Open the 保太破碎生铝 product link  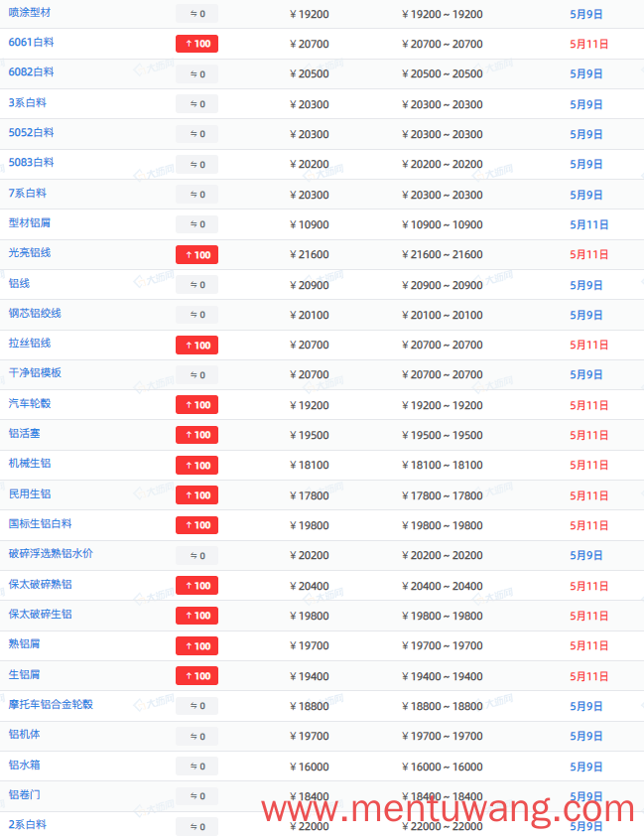[40, 615]
